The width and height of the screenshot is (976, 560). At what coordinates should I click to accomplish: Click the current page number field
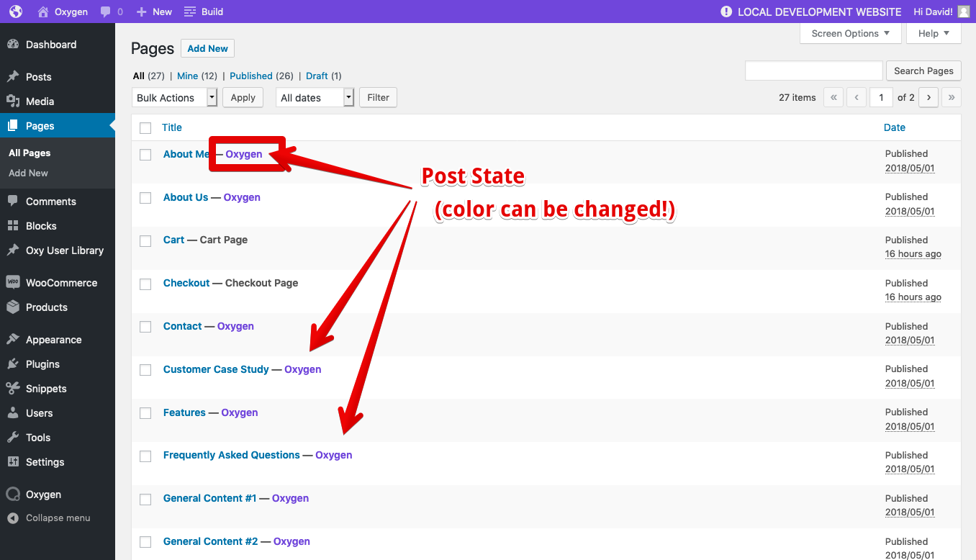(881, 98)
